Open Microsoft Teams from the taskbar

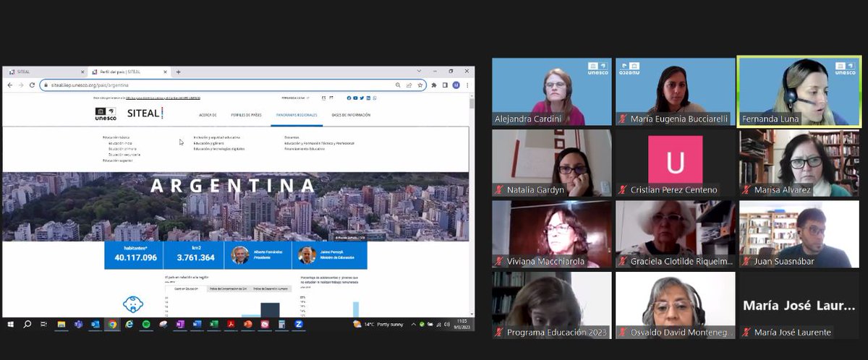pos(78,325)
